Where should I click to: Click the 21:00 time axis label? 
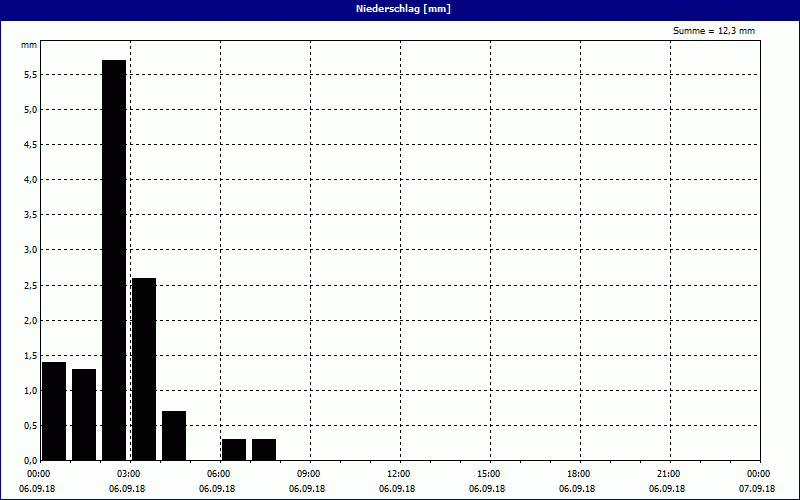[x=668, y=473]
